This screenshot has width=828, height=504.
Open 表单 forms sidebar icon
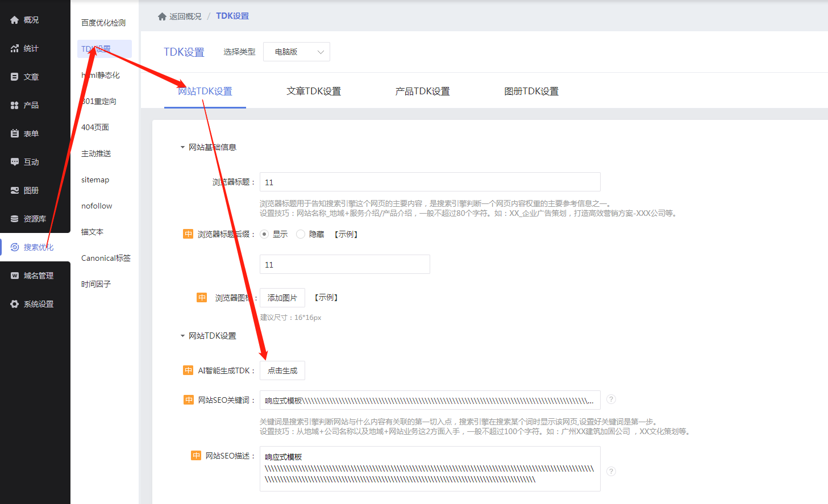pyautogui.click(x=15, y=134)
